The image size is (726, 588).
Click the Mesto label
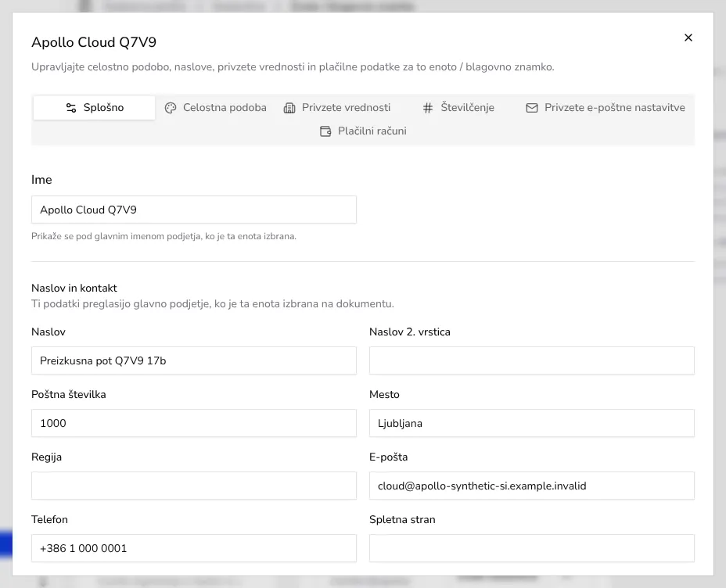384,395
